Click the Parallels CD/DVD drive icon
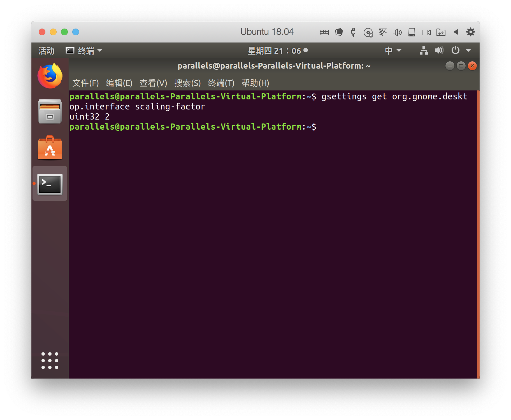Viewport: 511px width, 420px height. pos(368,33)
